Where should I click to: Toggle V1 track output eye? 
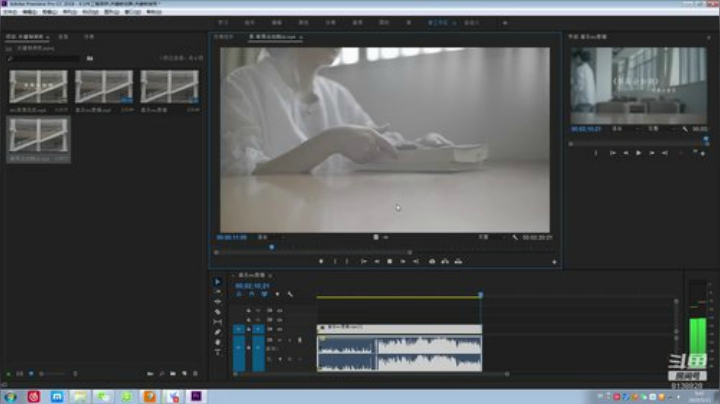279,329
